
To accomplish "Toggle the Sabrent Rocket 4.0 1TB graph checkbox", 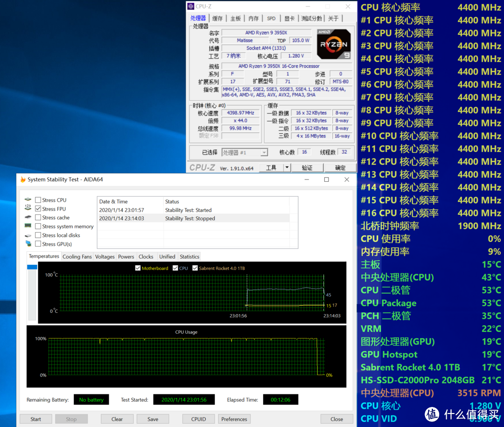I will click(x=195, y=268).
